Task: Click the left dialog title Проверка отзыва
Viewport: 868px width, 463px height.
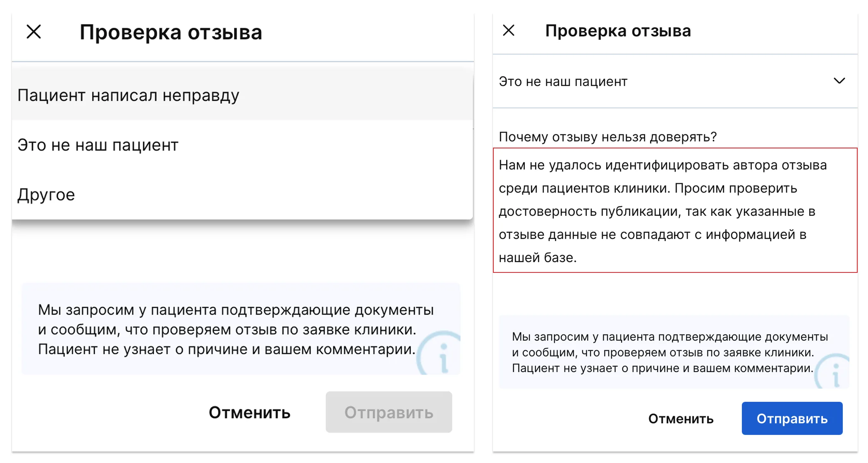Action: tap(171, 32)
